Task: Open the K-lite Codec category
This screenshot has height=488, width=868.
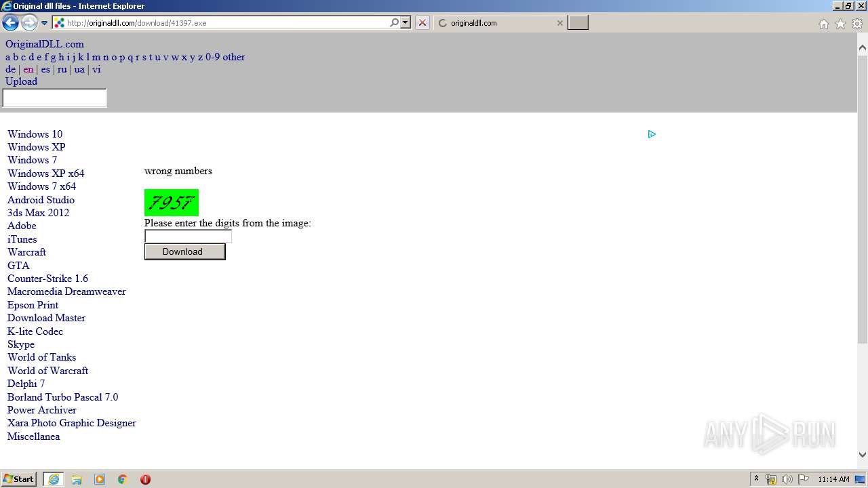Action: click(35, 331)
